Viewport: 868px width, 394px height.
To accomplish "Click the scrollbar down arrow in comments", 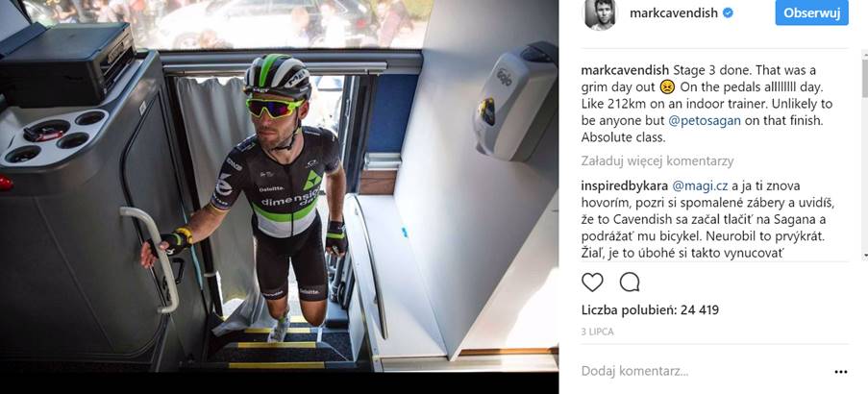I will pyautogui.click(x=865, y=256).
